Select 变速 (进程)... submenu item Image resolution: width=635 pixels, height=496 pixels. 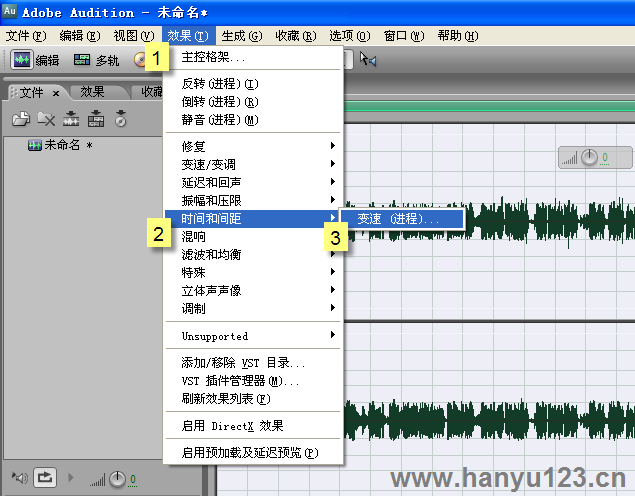402,219
